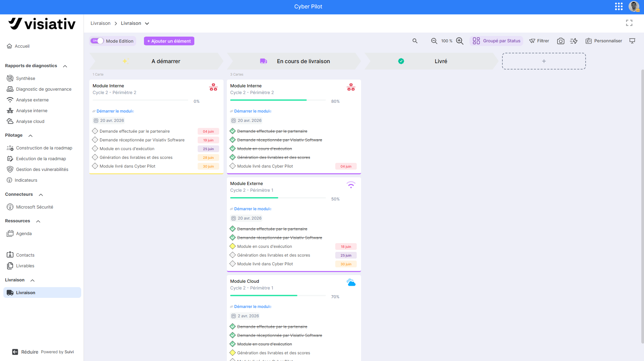Collapse the Rapports de diagnostics section
Viewport: 644px width, 361px height.
pos(65,66)
